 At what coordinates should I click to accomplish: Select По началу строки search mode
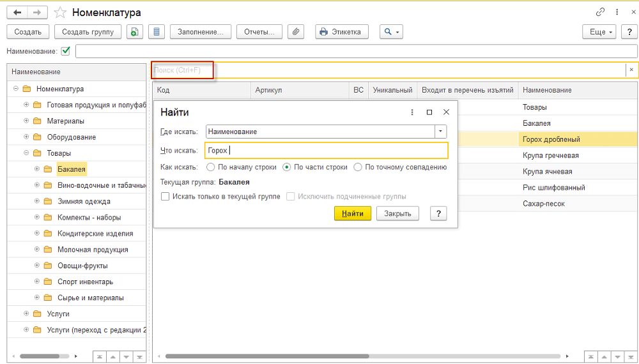tap(210, 167)
